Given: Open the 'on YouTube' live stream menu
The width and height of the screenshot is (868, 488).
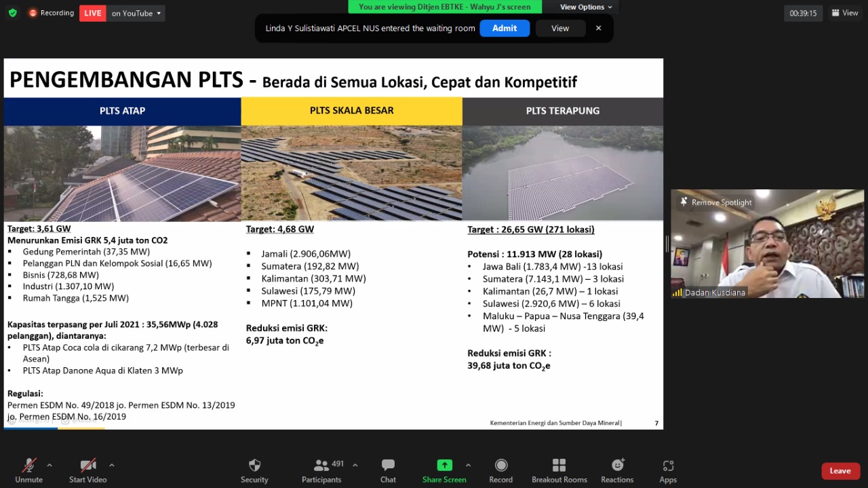Looking at the screenshot, I should pyautogui.click(x=136, y=13).
